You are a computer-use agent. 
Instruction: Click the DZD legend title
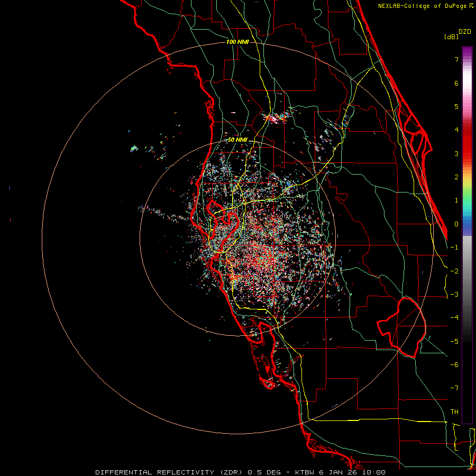click(465, 32)
